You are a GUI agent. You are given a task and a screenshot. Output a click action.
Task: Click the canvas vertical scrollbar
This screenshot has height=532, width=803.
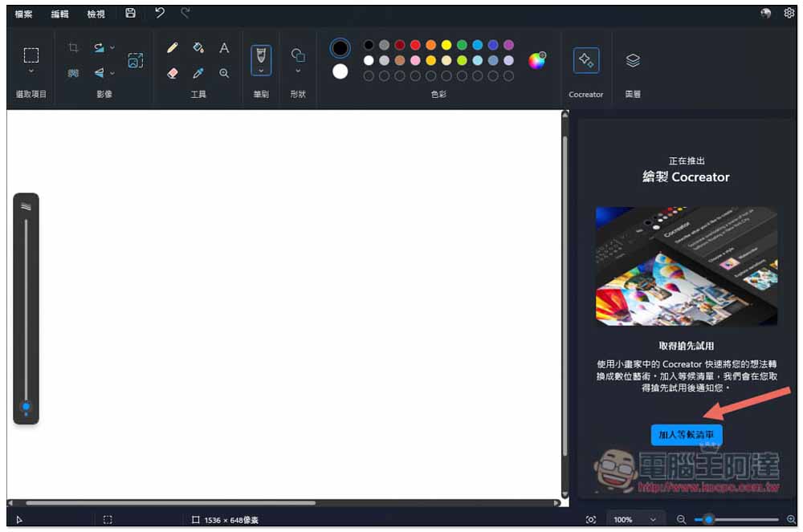point(565,297)
